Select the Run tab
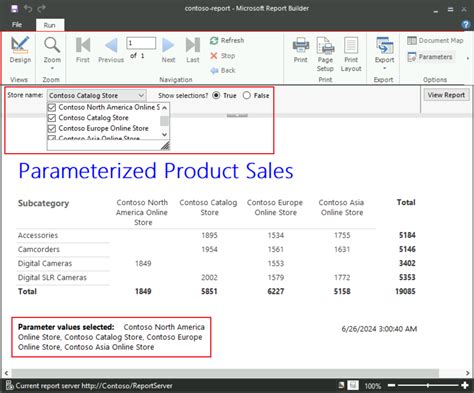Image resolution: width=474 pixels, height=393 pixels. pyautogui.click(x=50, y=25)
